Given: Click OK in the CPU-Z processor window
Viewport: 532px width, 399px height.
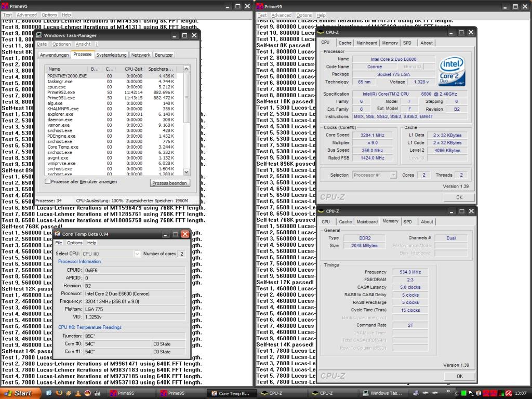Looking at the screenshot, I should click(x=459, y=197).
